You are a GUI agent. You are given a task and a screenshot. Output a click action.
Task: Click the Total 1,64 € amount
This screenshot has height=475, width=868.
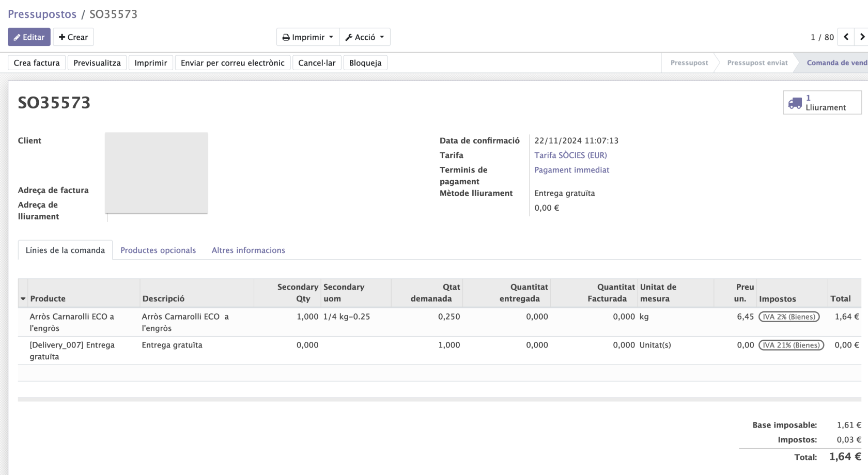(845, 457)
